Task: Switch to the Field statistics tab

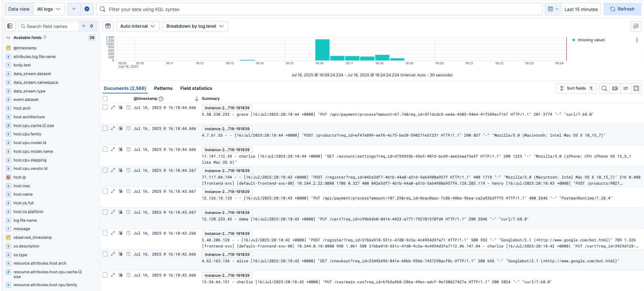Action: tap(196, 88)
